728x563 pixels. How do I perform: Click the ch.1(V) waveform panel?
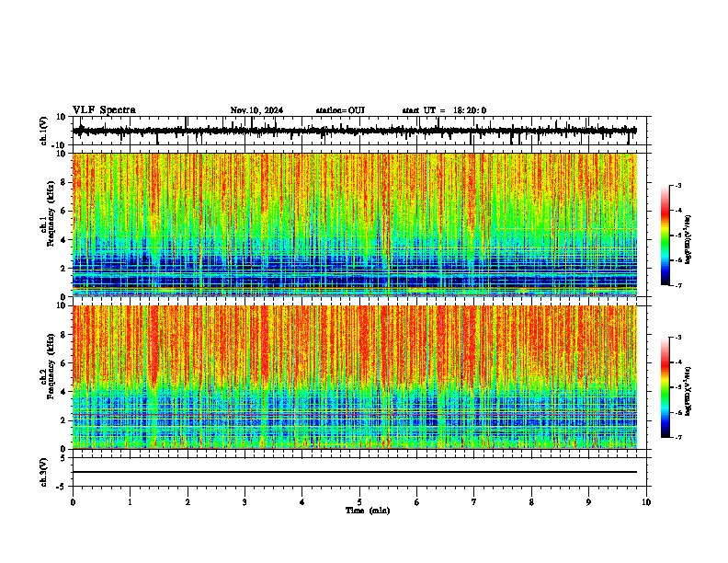359,131
